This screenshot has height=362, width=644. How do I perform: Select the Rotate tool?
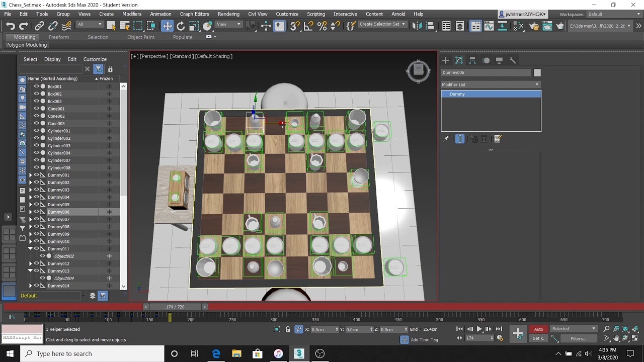[x=180, y=26]
